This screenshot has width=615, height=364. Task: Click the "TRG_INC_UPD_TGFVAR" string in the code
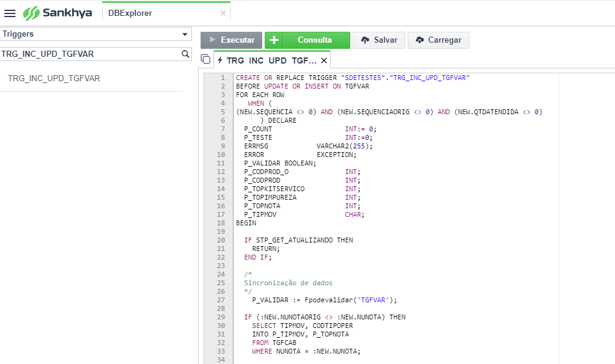pos(430,78)
